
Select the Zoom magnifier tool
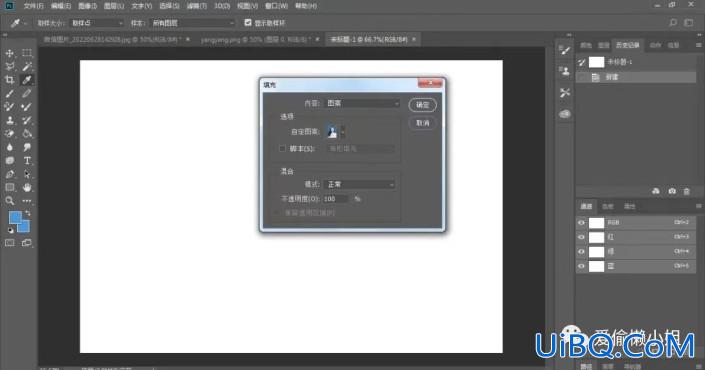(9, 201)
